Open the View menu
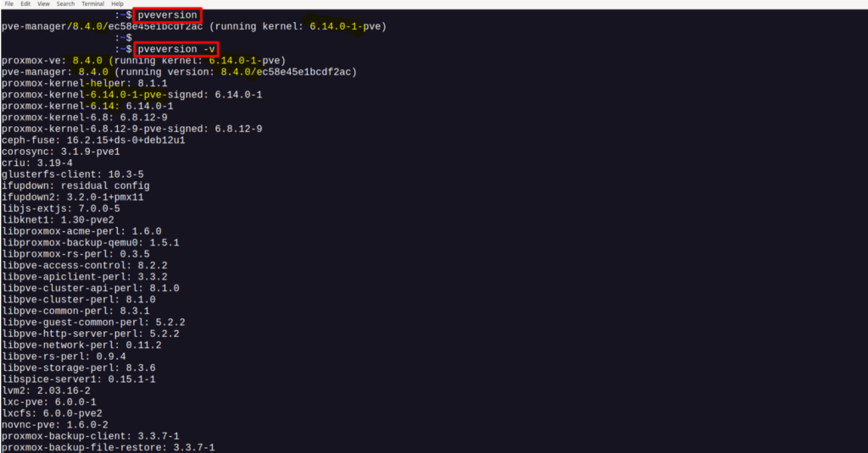Screen dimensions: 868x453 [43, 4]
